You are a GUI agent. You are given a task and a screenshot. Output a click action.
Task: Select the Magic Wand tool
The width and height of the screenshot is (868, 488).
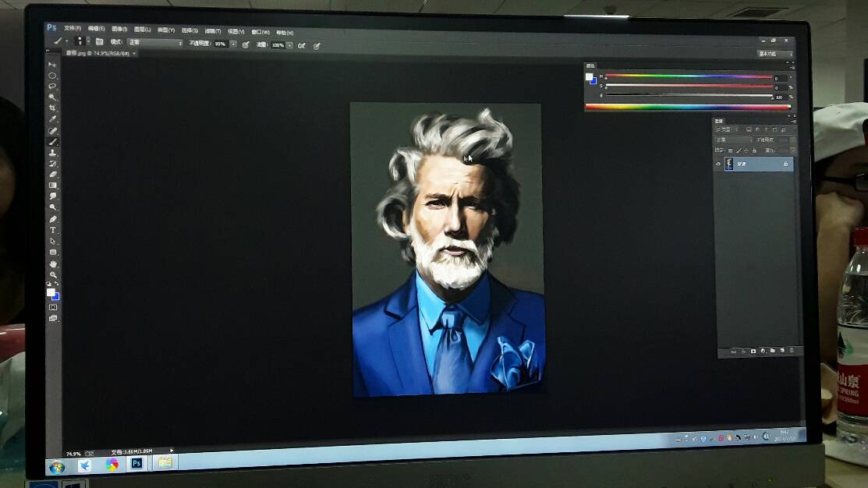(x=52, y=97)
